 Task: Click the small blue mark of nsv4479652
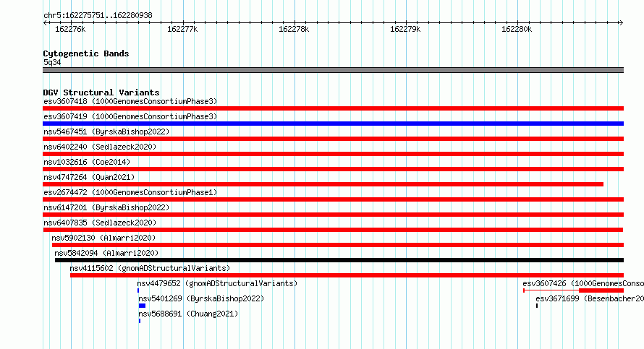tap(138, 290)
